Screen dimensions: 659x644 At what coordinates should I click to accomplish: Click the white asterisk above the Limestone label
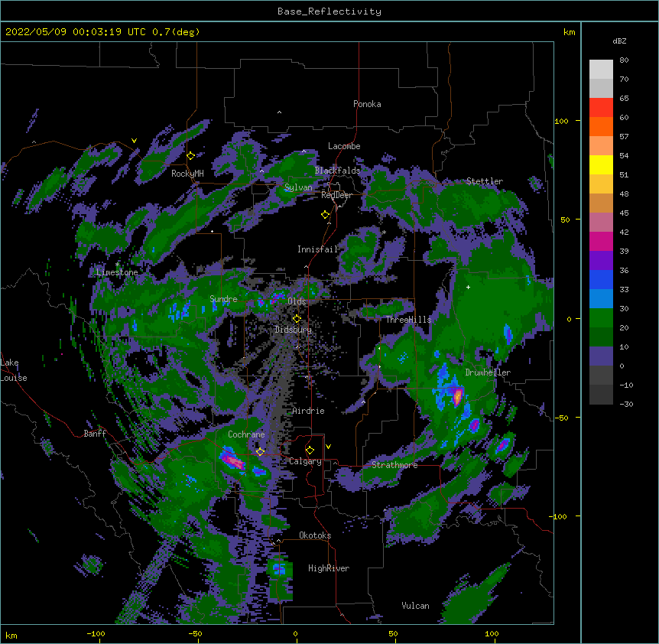pos(117,265)
